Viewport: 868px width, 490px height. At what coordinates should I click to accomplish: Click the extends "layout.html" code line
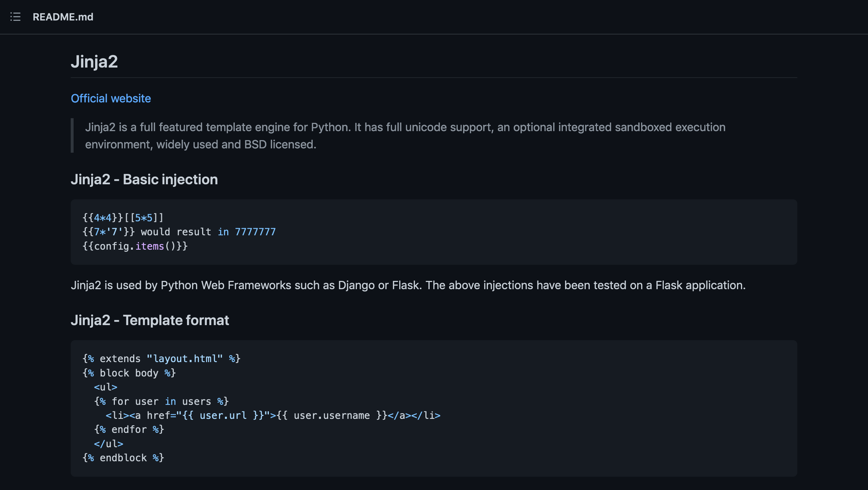click(x=162, y=359)
